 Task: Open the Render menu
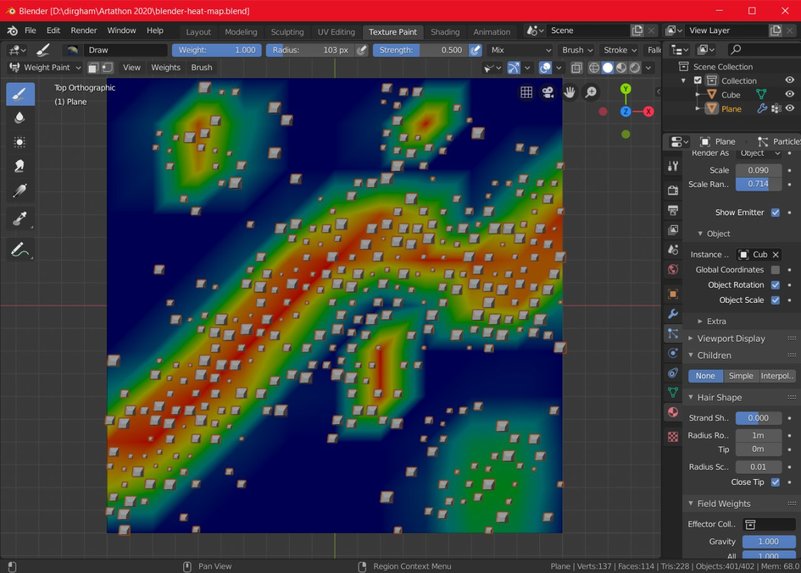pos(84,31)
